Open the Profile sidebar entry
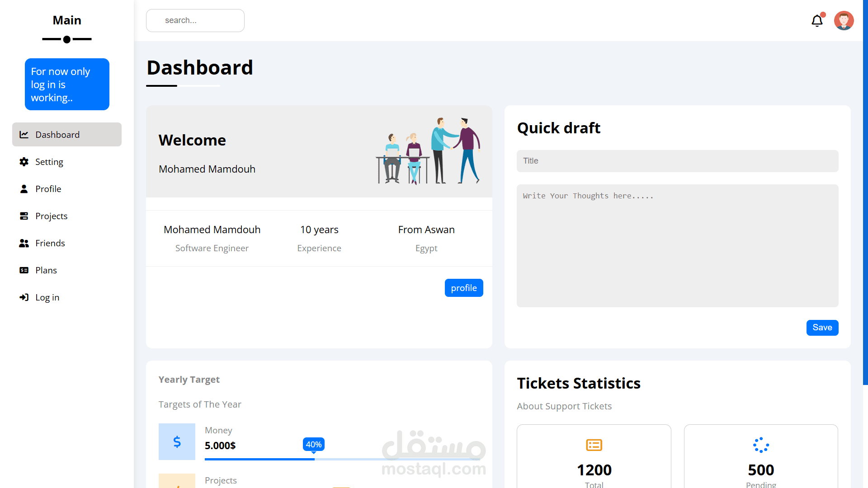Screen dimensions: 868x488 (67, 189)
